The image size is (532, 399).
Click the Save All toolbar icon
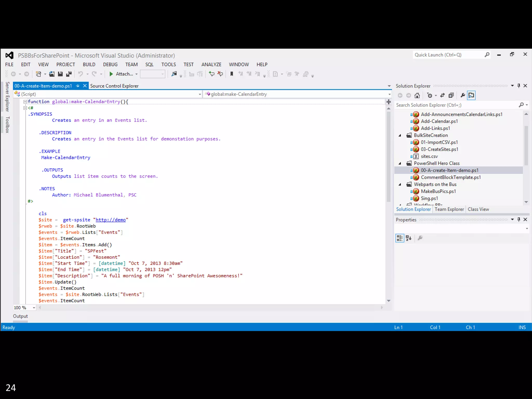tap(69, 74)
